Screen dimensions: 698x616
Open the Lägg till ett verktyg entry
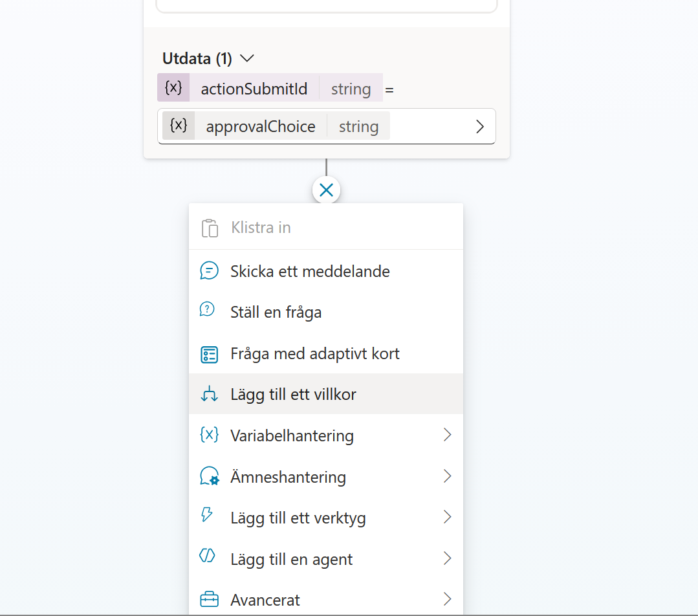(x=326, y=518)
